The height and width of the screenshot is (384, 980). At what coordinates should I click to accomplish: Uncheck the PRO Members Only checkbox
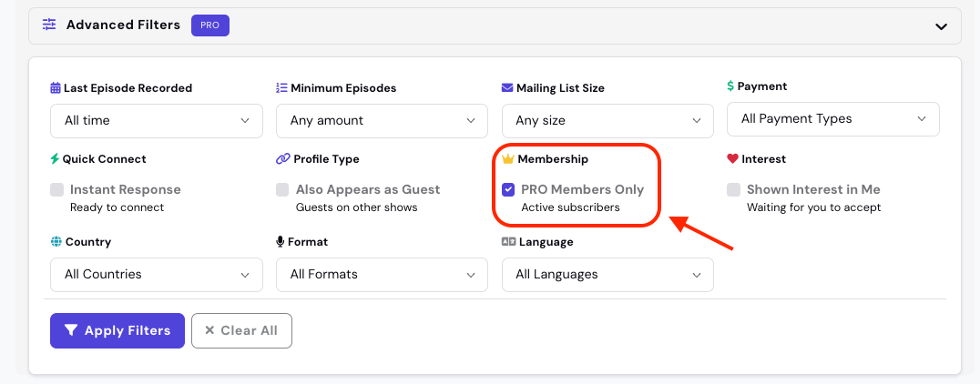(508, 189)
